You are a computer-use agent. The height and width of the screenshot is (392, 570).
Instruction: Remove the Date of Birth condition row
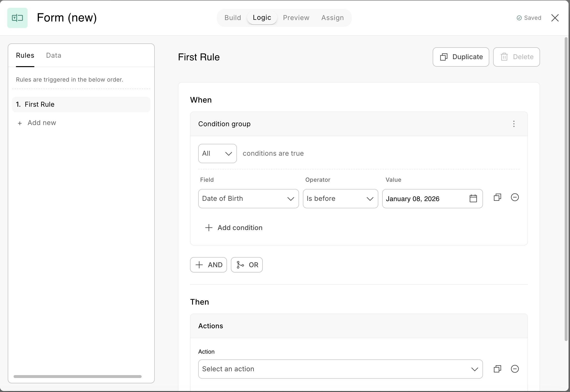pyautogui.click(x=514, y=197)
